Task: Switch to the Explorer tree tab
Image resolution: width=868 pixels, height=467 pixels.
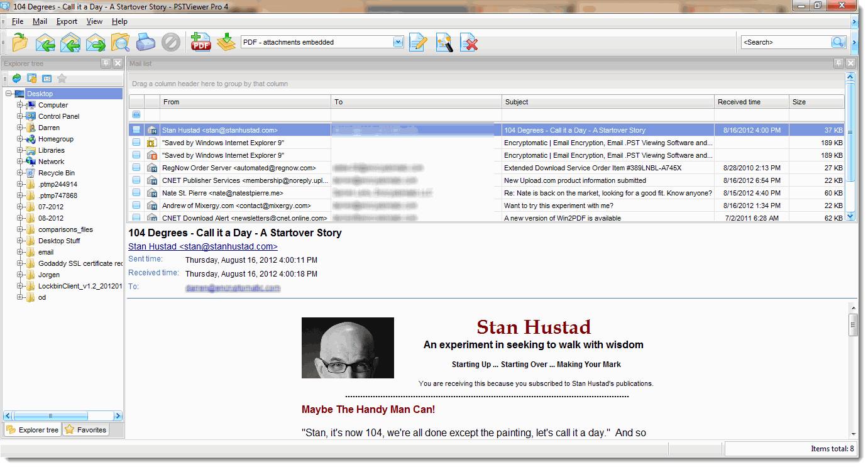Action: point(33,430)
